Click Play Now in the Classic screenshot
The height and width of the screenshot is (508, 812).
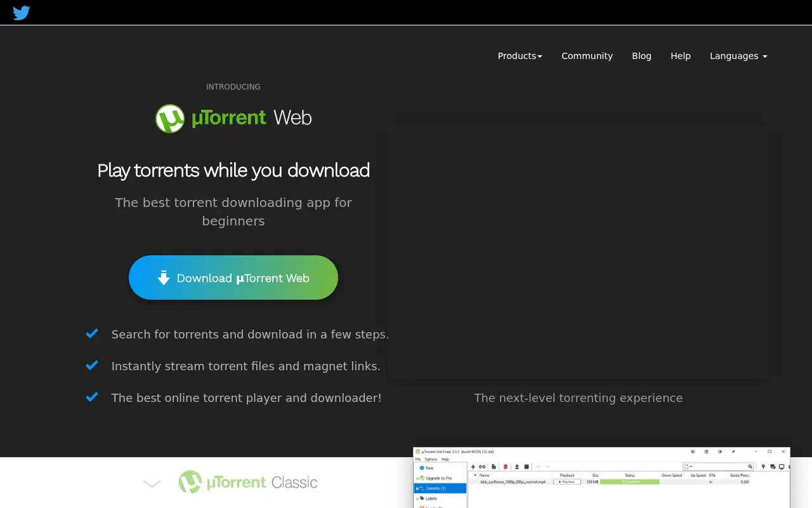(x=567, y=482)
